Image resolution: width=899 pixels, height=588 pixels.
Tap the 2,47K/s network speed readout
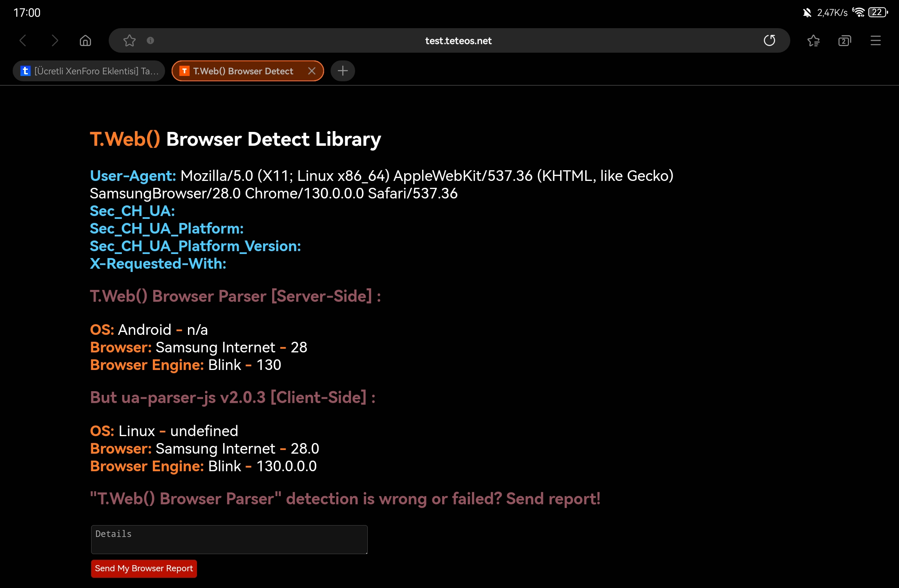pos(832,13)
